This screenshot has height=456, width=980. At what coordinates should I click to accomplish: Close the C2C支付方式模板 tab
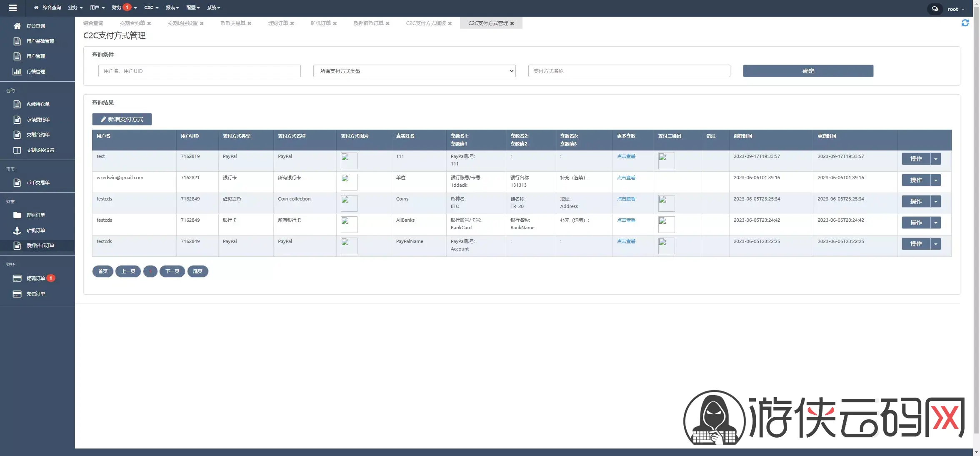450,23
